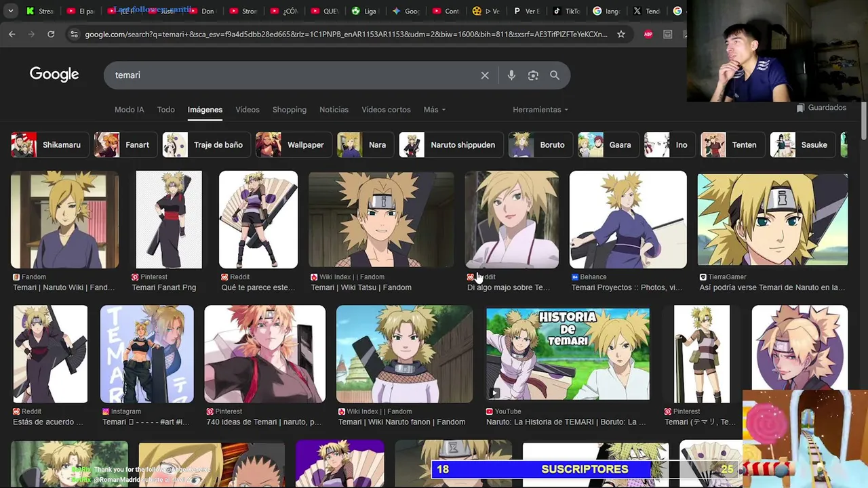The width and height of the screenshot is (868, 488).
Task: Open the Reddit 'Qué te parece este' image
Action: (258, 220)
